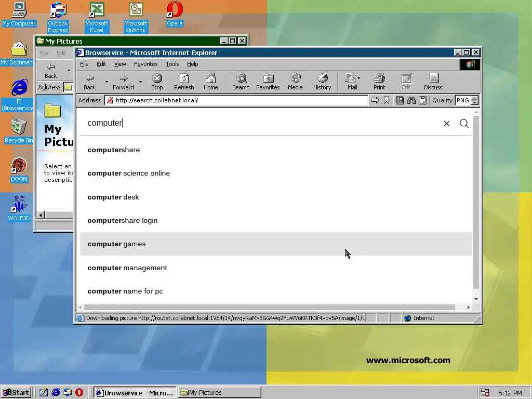Open the Favorites menu
Image resolution: width=532 pixels, height=399 pixels.
(x=145, y=64)
